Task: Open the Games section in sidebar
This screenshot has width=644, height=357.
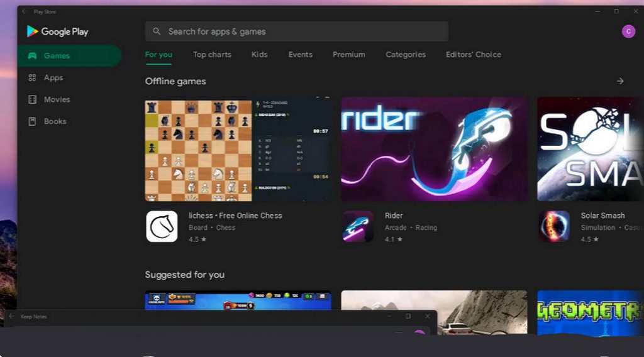Action: (x=69, y=56)
